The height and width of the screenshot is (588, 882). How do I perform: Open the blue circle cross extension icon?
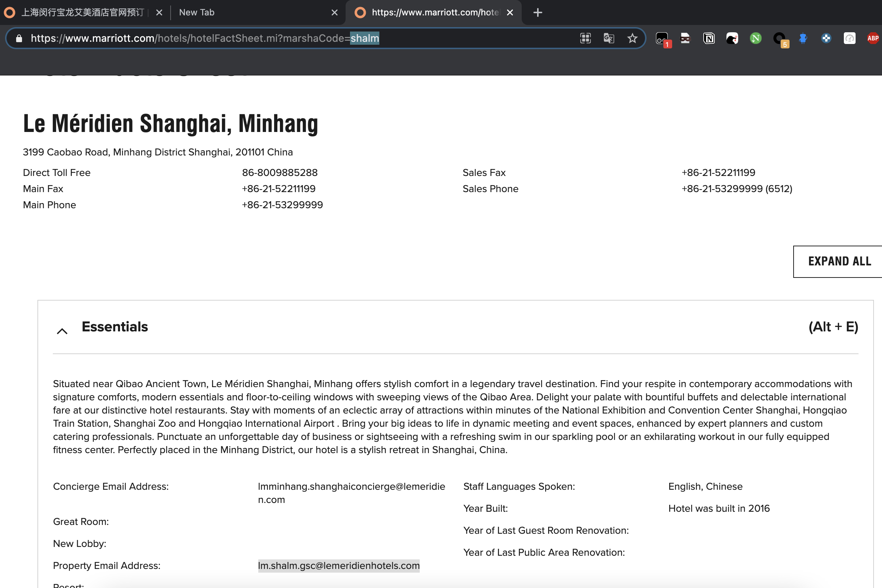(826, 38)
